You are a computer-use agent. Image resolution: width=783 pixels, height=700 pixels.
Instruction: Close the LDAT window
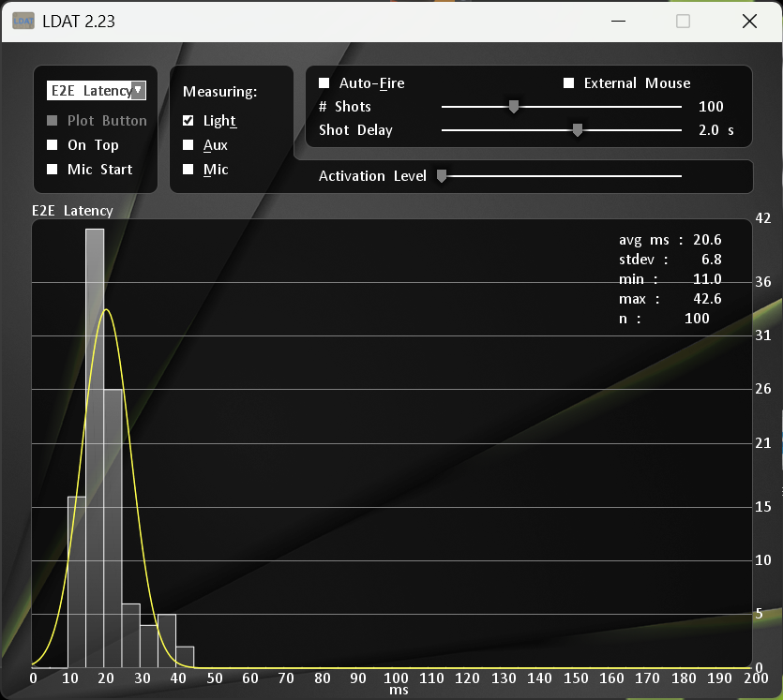point(749,21)
